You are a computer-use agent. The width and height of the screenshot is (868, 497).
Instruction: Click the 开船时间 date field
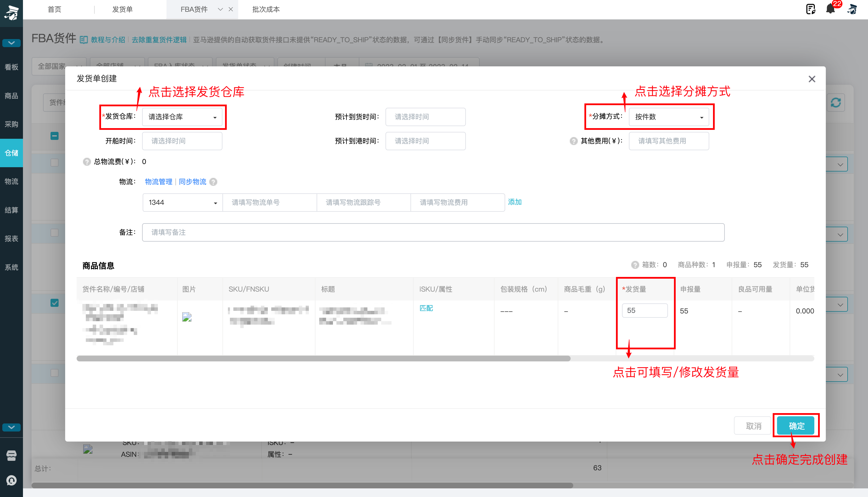182,141
